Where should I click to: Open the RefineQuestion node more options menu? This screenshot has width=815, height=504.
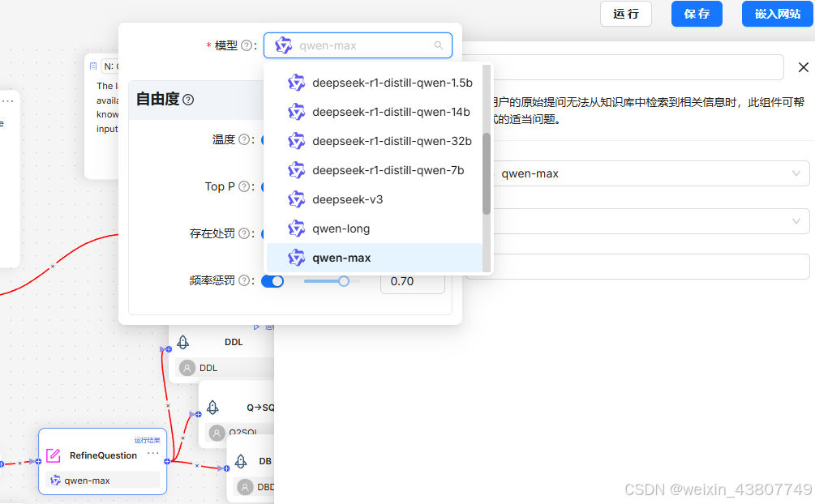(152, 454)
